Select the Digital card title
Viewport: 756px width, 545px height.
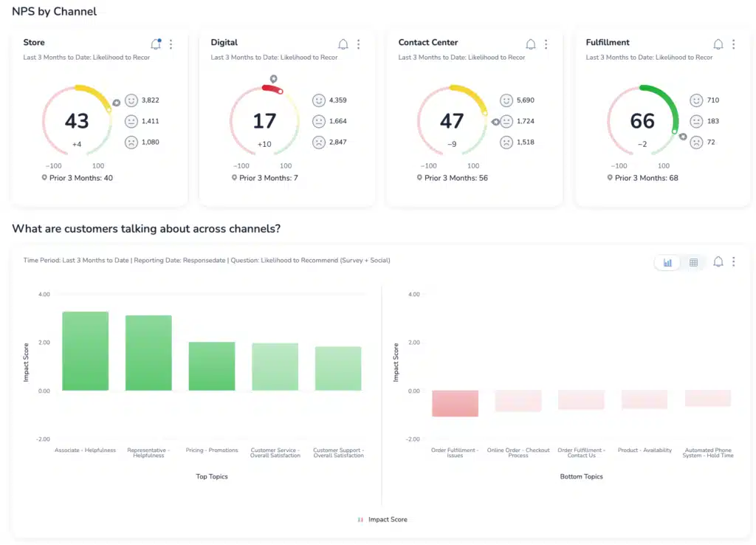[x=224, y=42]
